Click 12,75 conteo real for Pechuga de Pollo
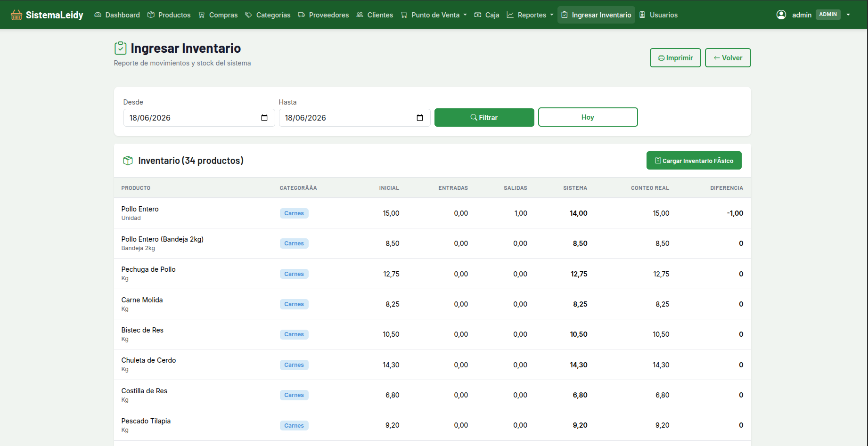Image resolution: width=868 pixels, height=446 pixels. pyautogui.click(x=661, y=274)
